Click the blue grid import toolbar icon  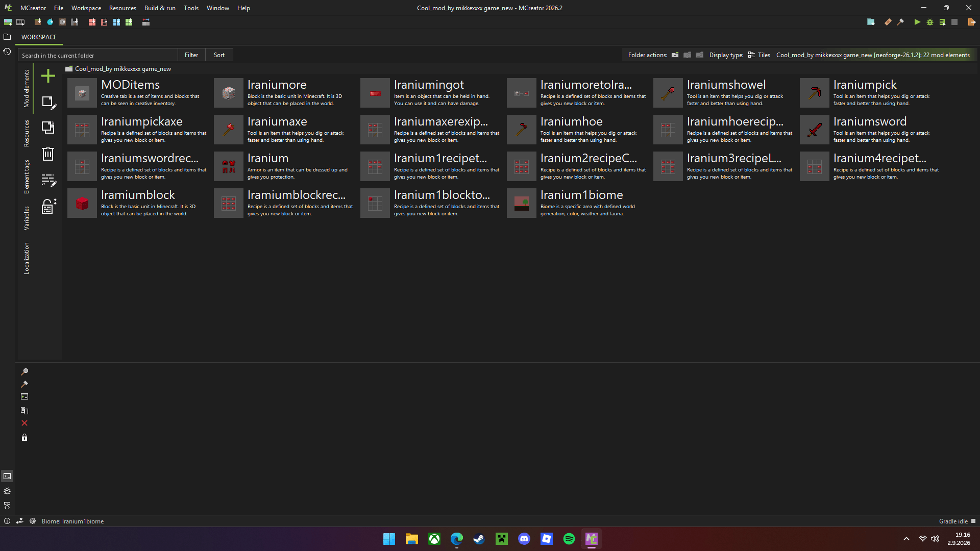116,22
